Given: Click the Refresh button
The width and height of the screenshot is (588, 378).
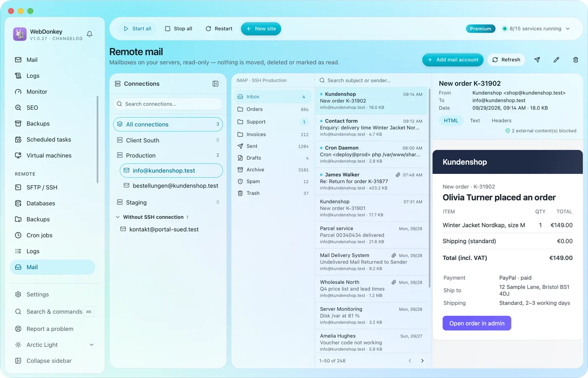Looking at the screenshot, I should [x=506, y=60].
